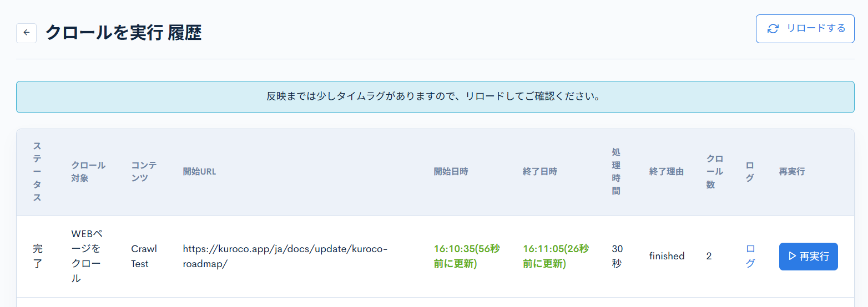Click the 終了理由 column header
Viewport: 868px width, 307px height.
point(666,172)
